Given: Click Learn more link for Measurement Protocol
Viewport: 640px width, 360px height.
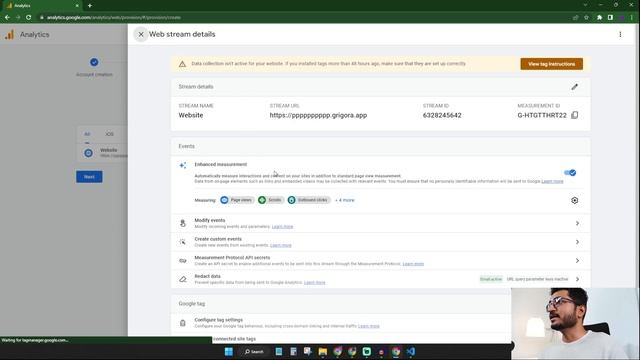Looking at the screenshot, I should click(x=413, y=264).
